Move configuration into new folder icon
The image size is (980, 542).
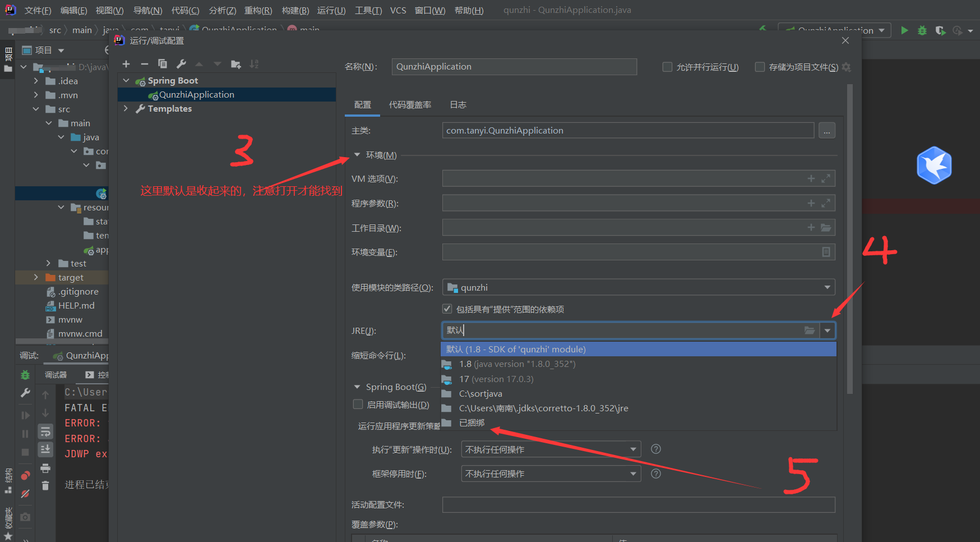click(x=236, y=64)
